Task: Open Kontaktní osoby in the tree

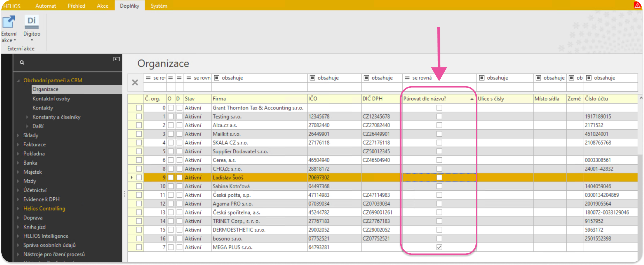Action: 51,99
